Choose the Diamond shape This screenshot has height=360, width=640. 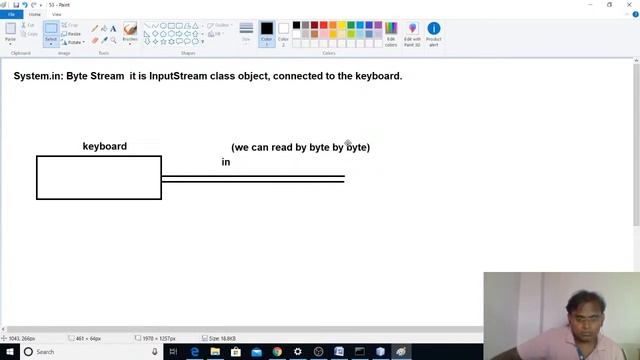click(155, 34)
